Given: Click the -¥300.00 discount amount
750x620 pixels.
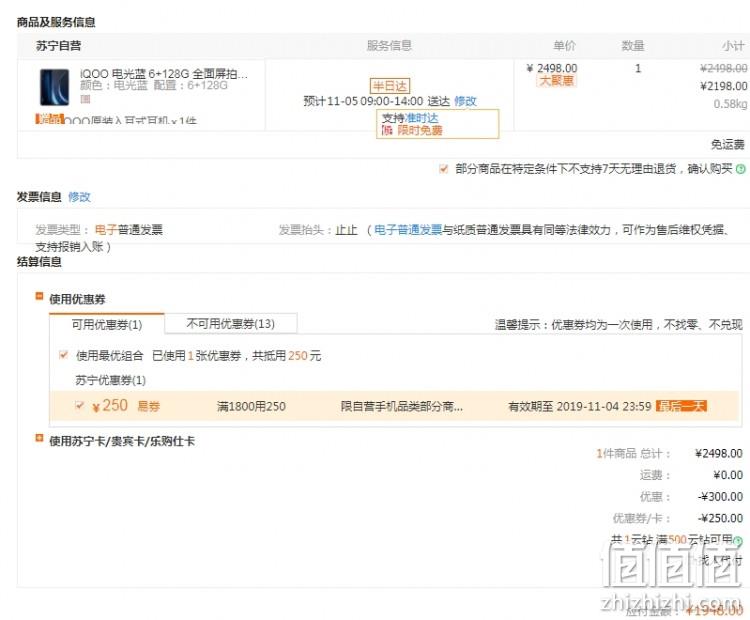Looking at the screenshot, I should (721, 497).
